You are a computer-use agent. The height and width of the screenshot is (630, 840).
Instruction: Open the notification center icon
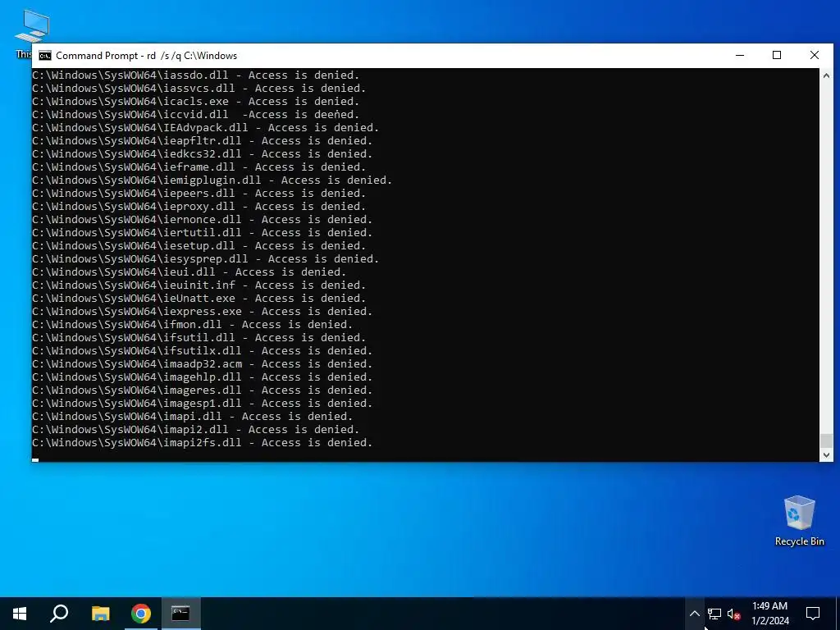(x=813, y=614)
